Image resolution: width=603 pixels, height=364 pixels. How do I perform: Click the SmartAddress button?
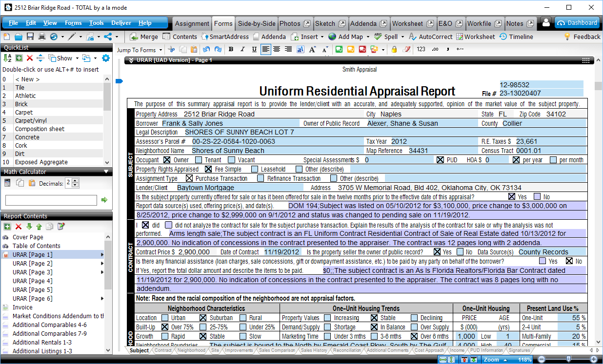[x=224, y=37]
